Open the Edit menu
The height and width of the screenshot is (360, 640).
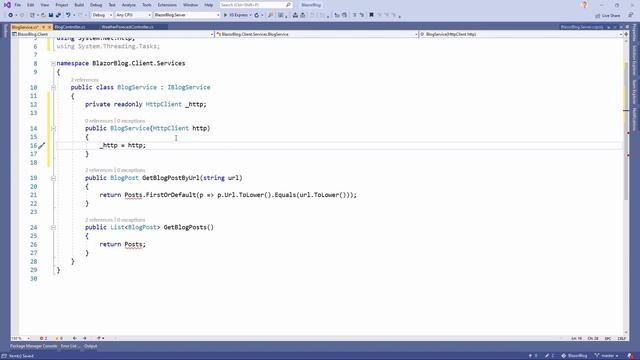31,5
